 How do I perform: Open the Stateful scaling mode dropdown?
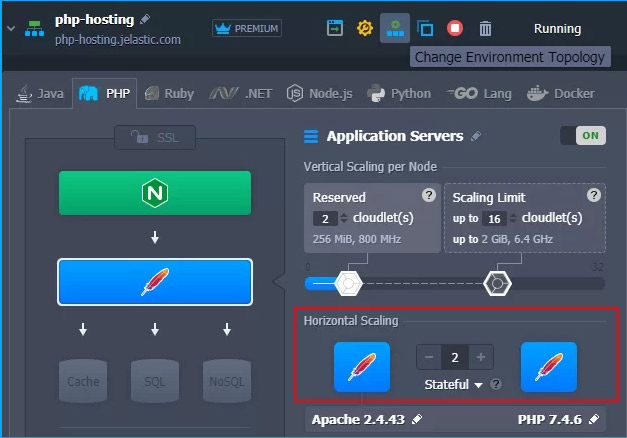click(x=453, y=384)
